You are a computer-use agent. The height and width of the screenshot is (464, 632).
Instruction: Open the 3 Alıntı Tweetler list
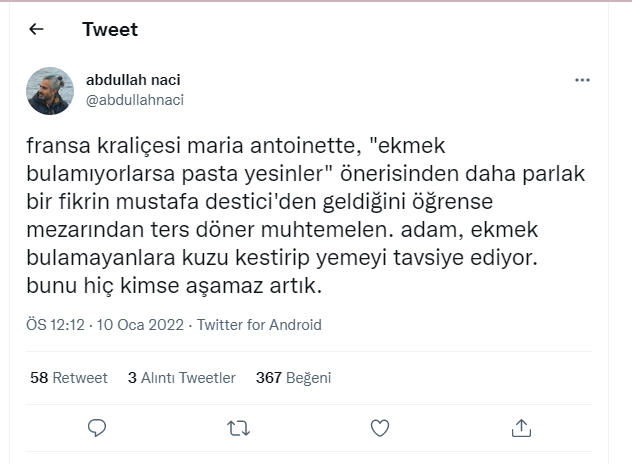coord(182,378)
